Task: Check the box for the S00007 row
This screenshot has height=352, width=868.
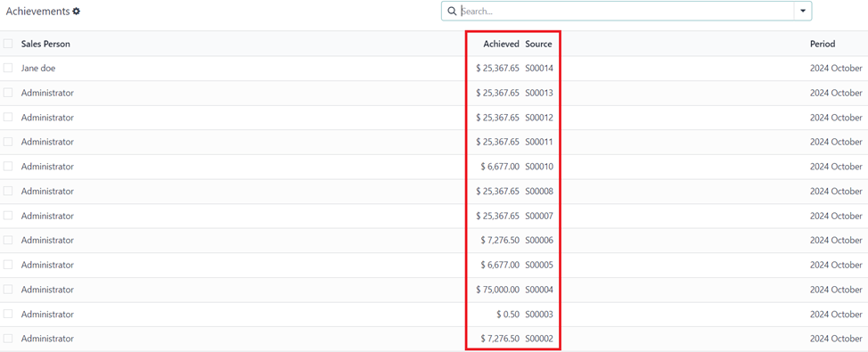Action: [x=8, y=216]
